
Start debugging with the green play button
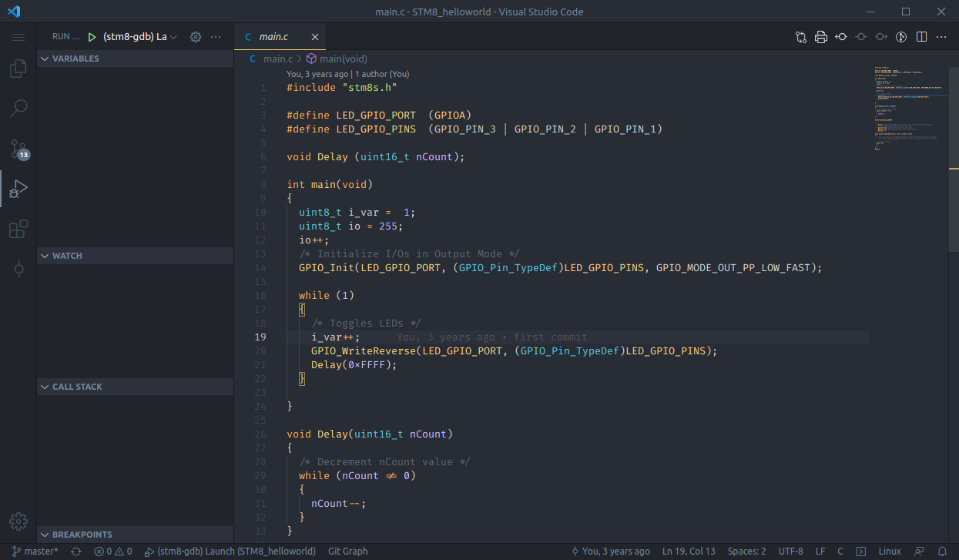pos(92,37)
